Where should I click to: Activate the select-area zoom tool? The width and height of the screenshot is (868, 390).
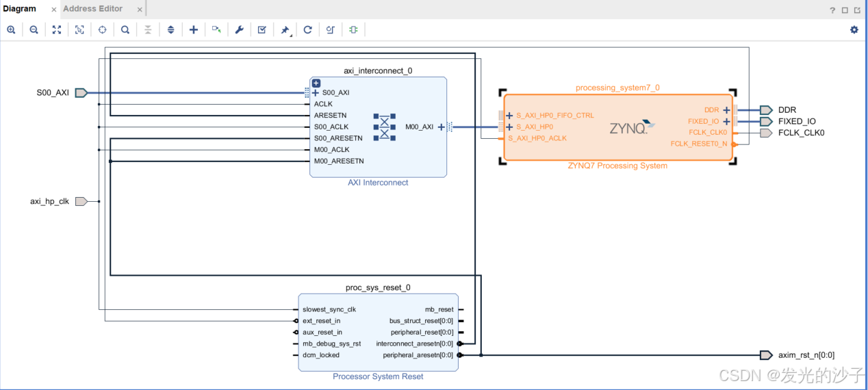pos(79,29)
